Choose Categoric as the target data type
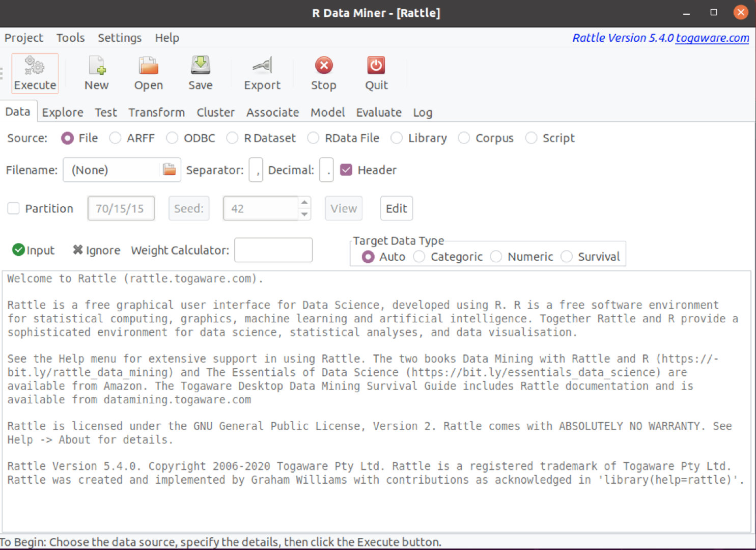 click(419, 257)
